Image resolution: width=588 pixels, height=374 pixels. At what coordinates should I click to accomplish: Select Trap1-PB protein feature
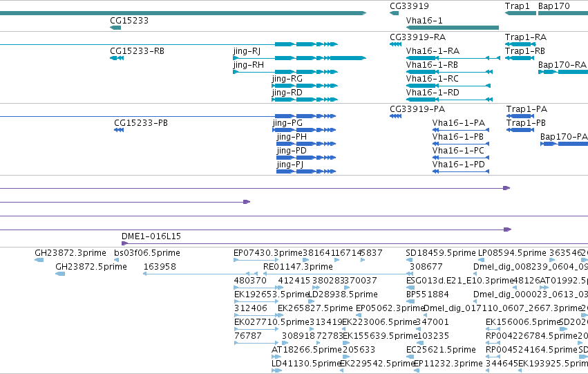coord(520,130)
